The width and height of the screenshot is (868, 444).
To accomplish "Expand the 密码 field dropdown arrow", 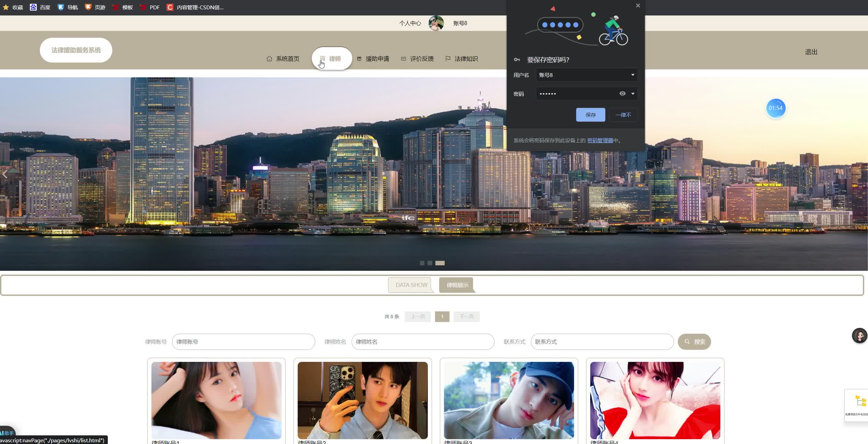I will click(x=632, y=93).
